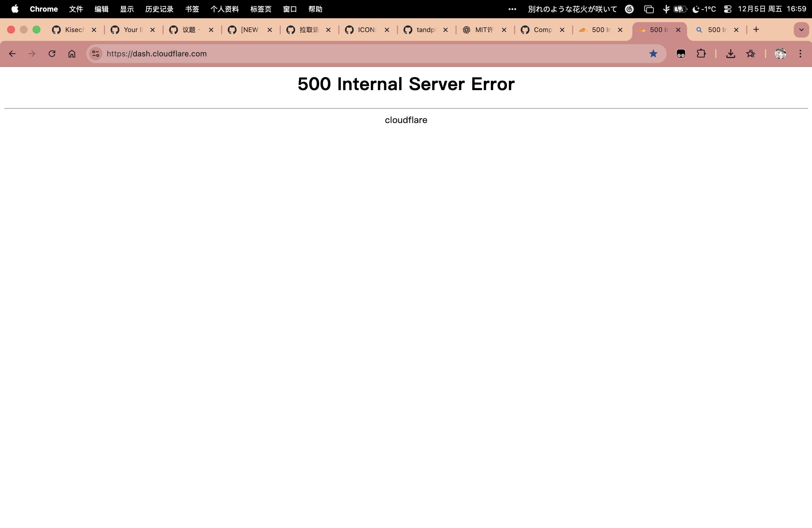Click the blue bookmark star icon

[653, 54]
